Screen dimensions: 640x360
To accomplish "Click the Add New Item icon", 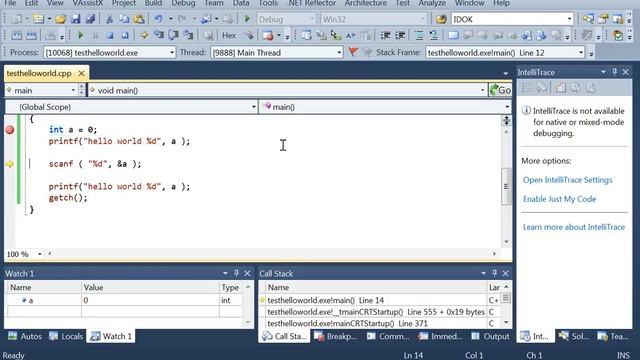I will [x=38, y=19].
